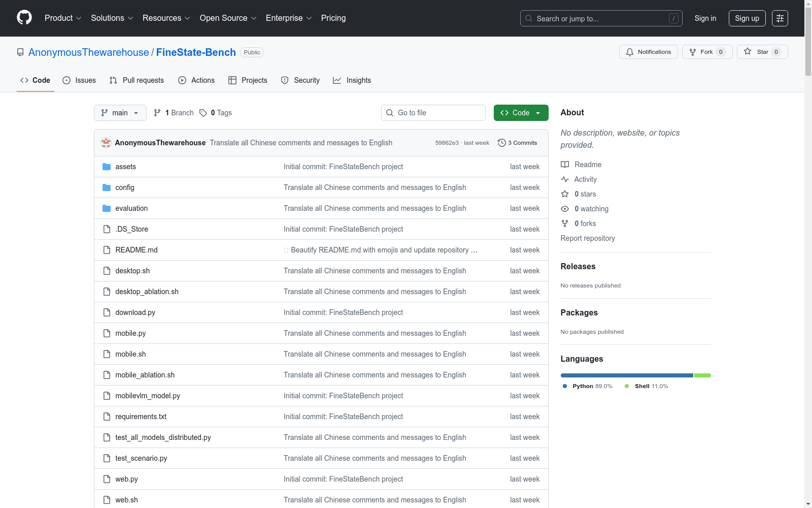Click the Sign up button
Image resolution: width=812 pixels, height=508 pixels.
pyautogui.click(x=747, y=18)
